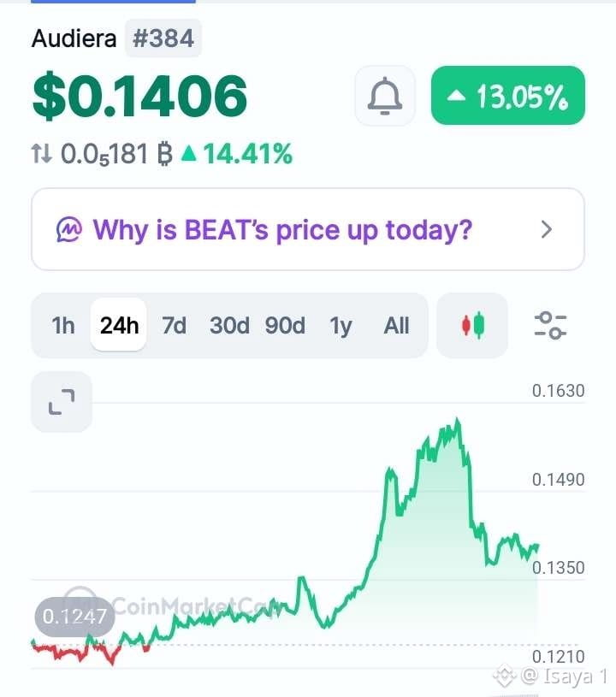Tap the AI chat icon beside BEAT question
Viewport: 616px width, 697px height.
point(69,230)
